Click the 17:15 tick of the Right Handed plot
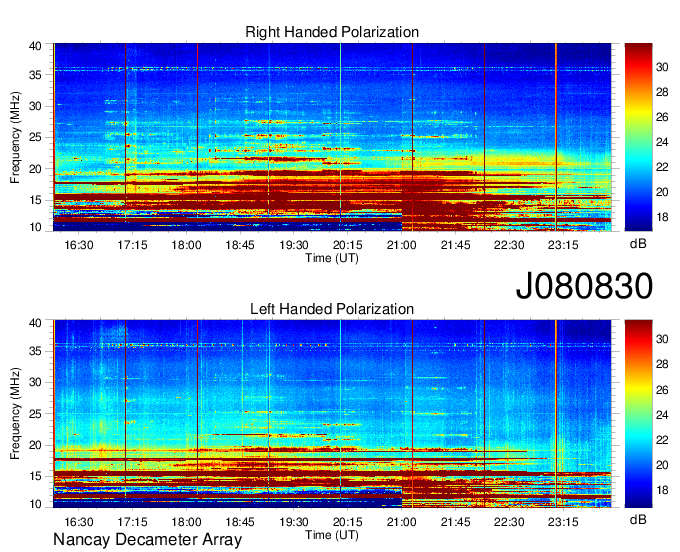680x552 pixels. point(132,245)
